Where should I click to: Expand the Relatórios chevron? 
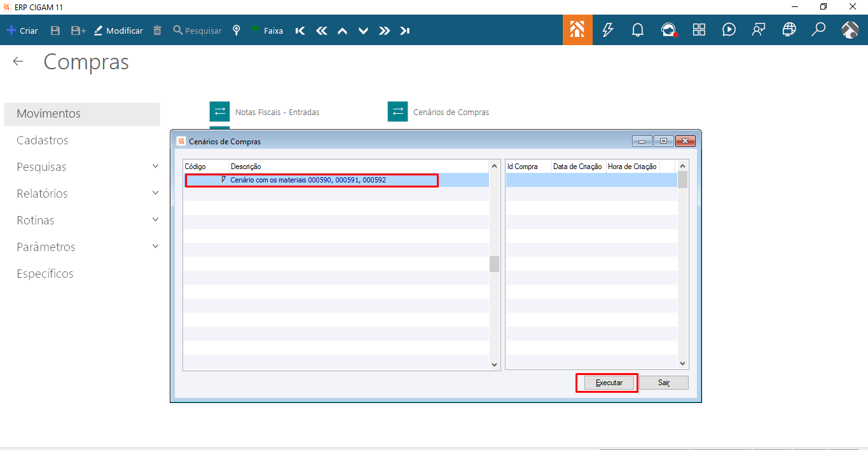pyautogui.click(x=156, y=193)
